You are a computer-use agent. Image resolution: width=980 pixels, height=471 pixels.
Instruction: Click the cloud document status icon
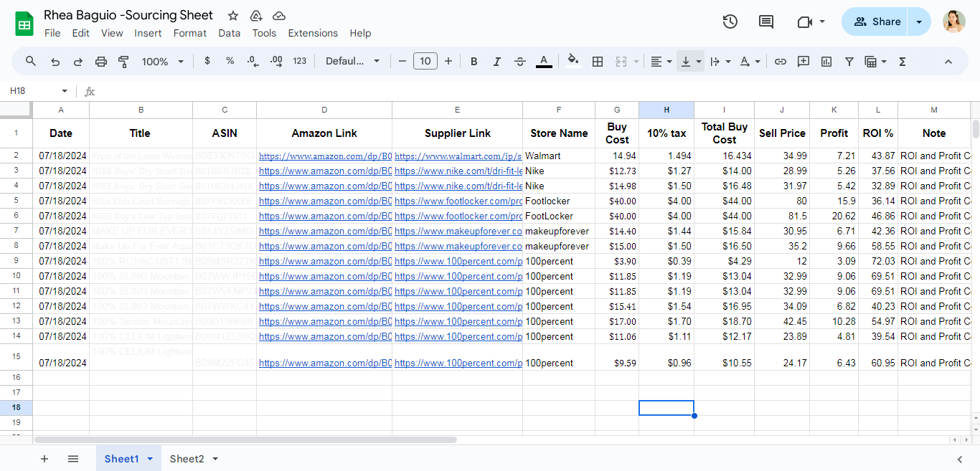coord(279,15)
